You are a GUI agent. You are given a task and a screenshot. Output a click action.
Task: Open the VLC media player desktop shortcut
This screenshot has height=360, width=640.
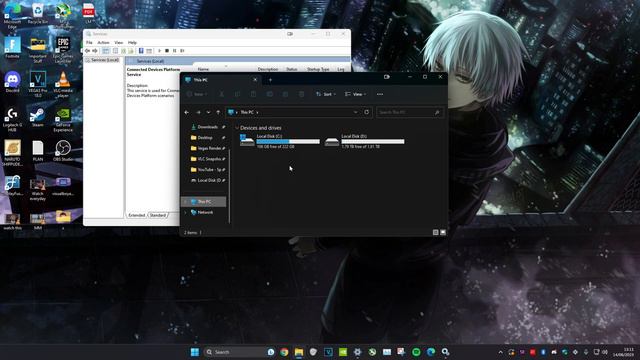click(63, 84)
